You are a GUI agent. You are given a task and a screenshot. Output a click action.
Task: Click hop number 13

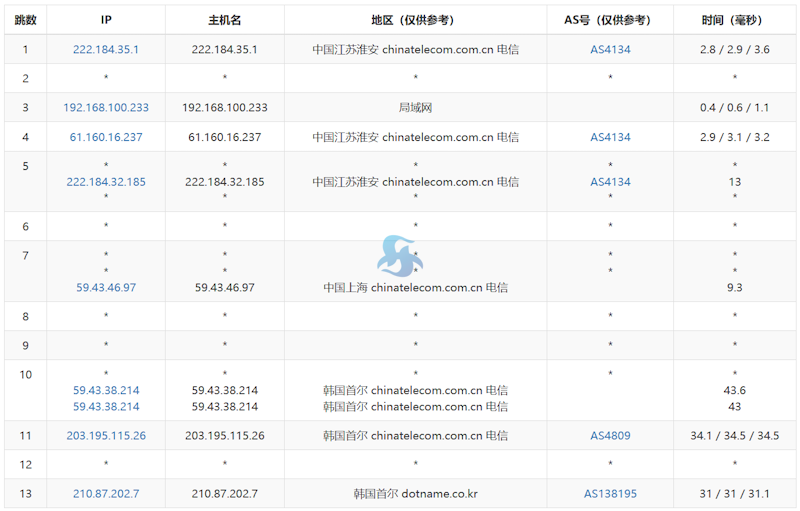pos(26,494)
